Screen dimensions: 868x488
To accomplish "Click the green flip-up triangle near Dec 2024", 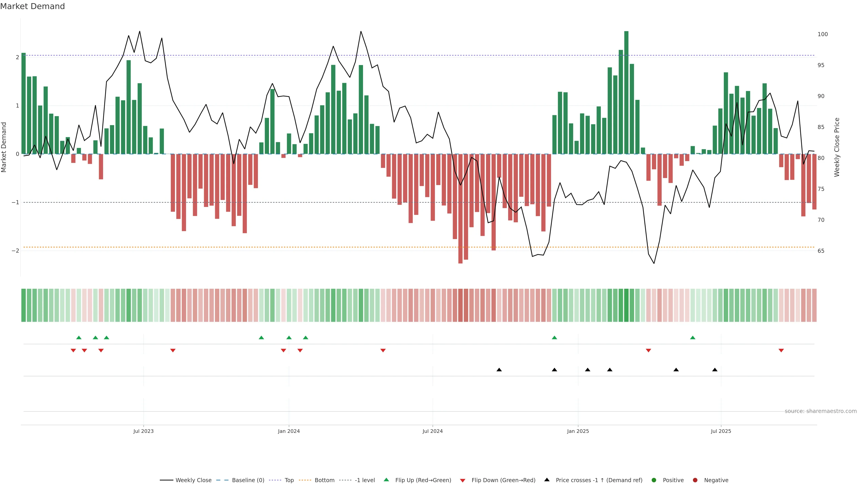I will [554, 338].
